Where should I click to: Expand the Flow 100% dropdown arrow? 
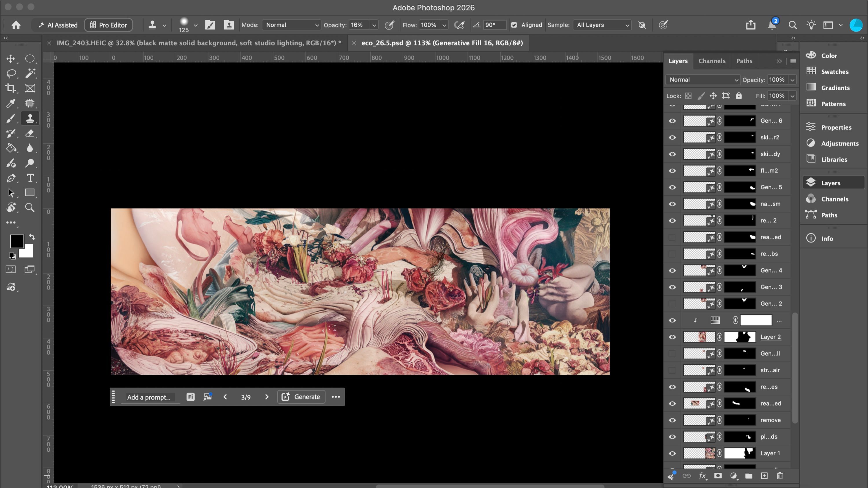(444, 25)
